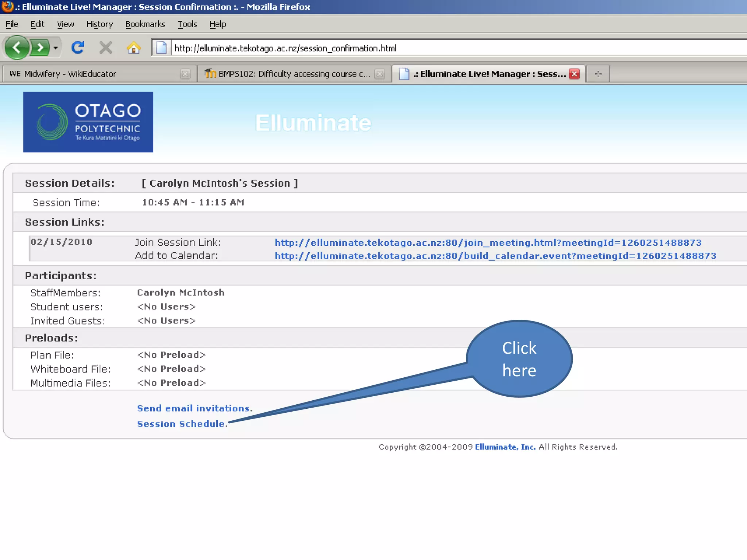Screen dimensions: 747x560
Task: Click the Send email invitations link
Action: 194,408
